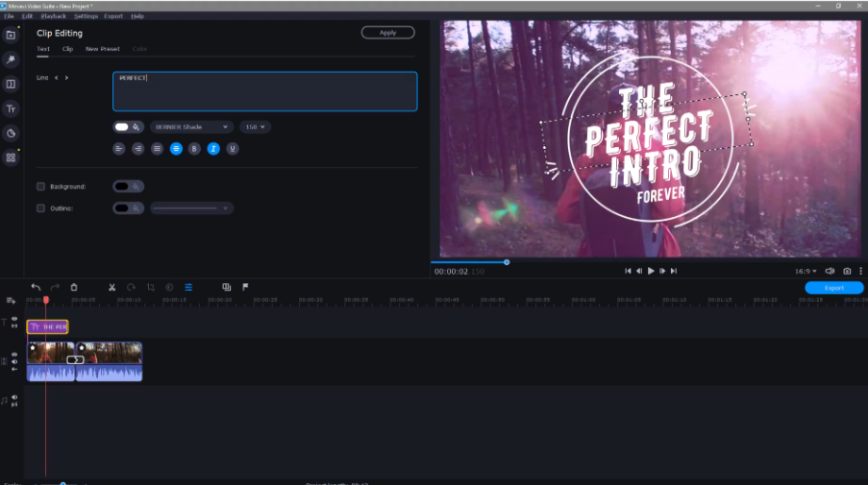Open the Playback menu
This screenshot has width=868, height=485.
coord(53,16)
